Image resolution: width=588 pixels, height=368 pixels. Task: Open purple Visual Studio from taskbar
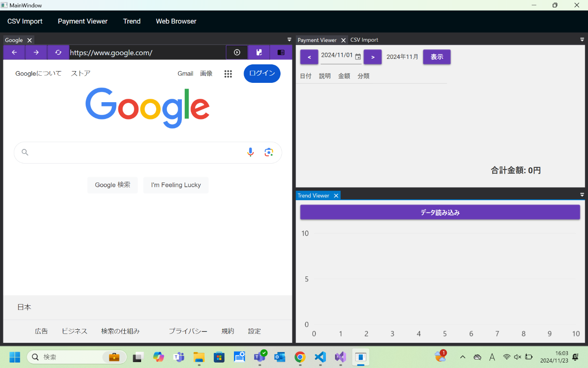[x=340, y=357]
